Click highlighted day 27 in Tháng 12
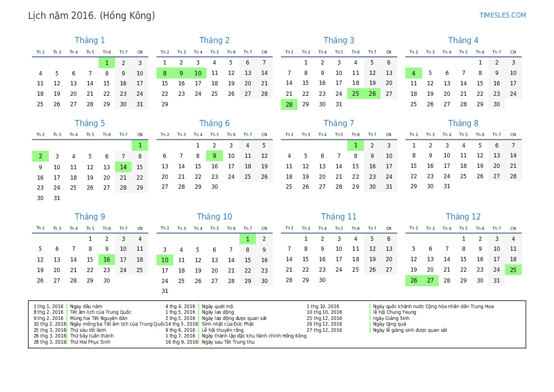Viewport: 554px width, 392px height. tap(430, 281)
